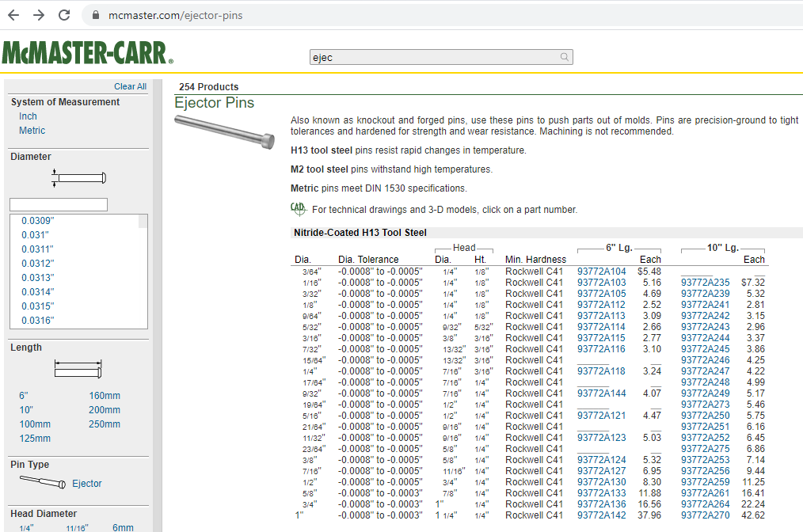This screenshot has width=803, height=532.
Task: Click the 42.62 price for 93772A270
Action: click(753, 515)
